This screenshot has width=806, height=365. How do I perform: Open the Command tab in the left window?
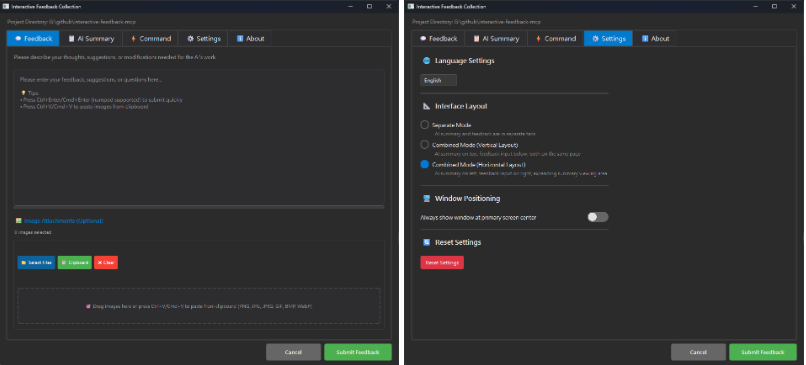click(151, 39)
